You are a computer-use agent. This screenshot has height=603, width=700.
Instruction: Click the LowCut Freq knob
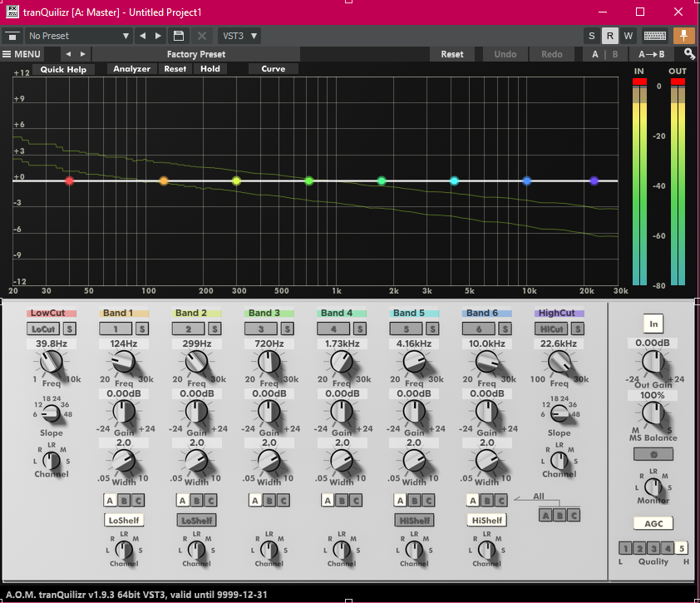click(52, 361)
